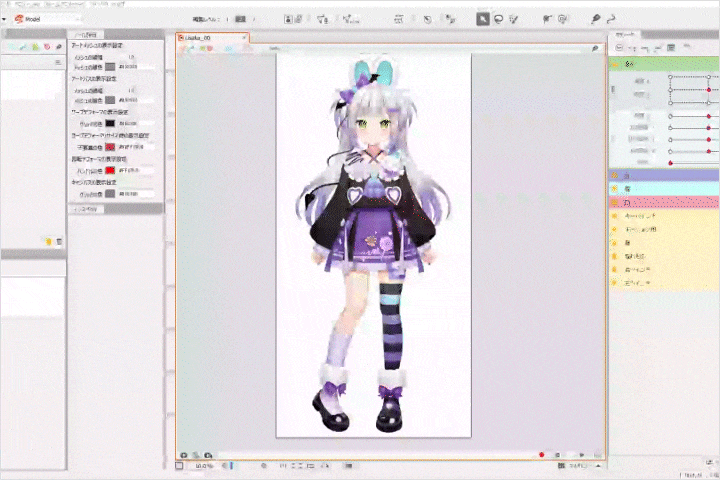The width and height of the screenshot is (720, 480).
Task: Click the bottom parameter slider with left red dot
Action: (693, 163)
